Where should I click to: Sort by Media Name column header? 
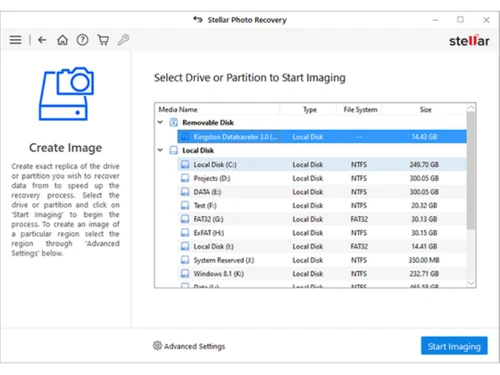tap(178, 110)
